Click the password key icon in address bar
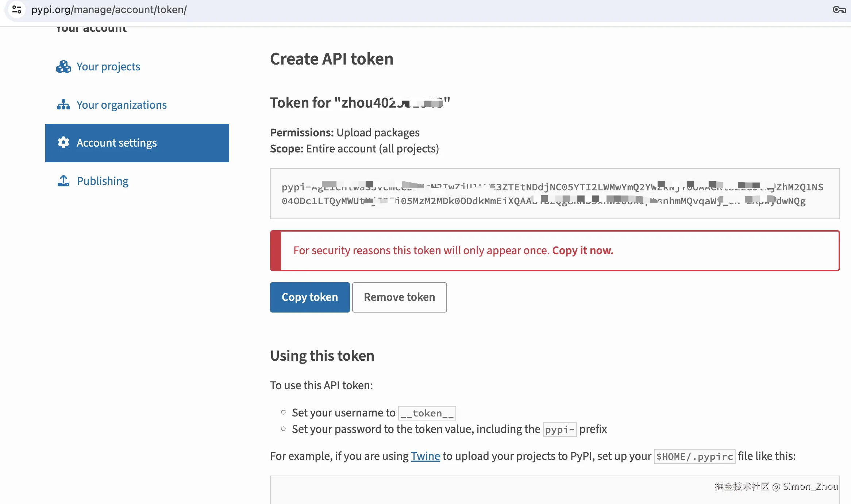This screenshot has height=504, width=851. pyautogui.click(x=839, y=9)
